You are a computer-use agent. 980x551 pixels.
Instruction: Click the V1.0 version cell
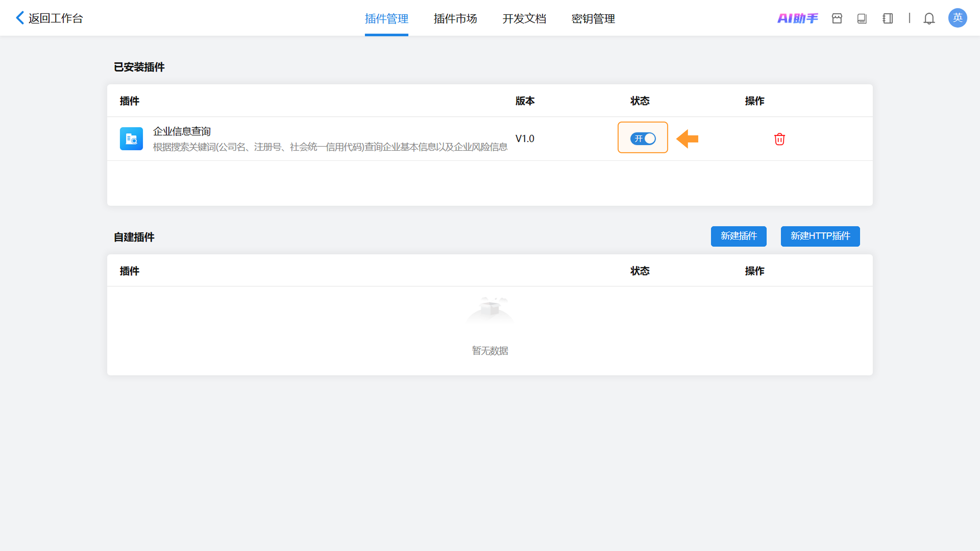coord(525,138)
